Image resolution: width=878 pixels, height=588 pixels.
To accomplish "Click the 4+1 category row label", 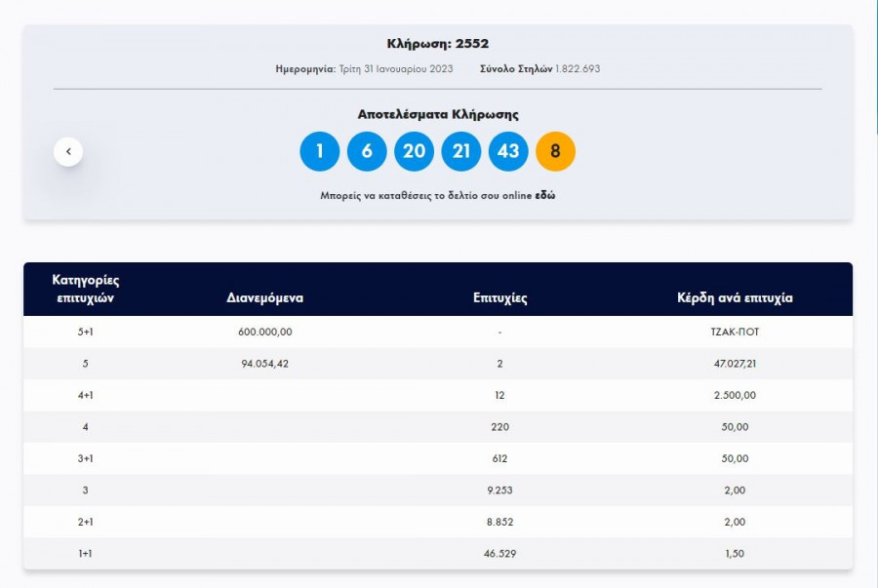I will [86, 395].
